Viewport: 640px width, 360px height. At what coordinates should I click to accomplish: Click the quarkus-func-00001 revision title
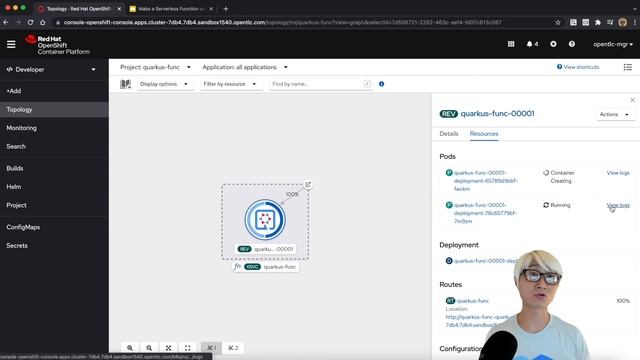point(497,114)
